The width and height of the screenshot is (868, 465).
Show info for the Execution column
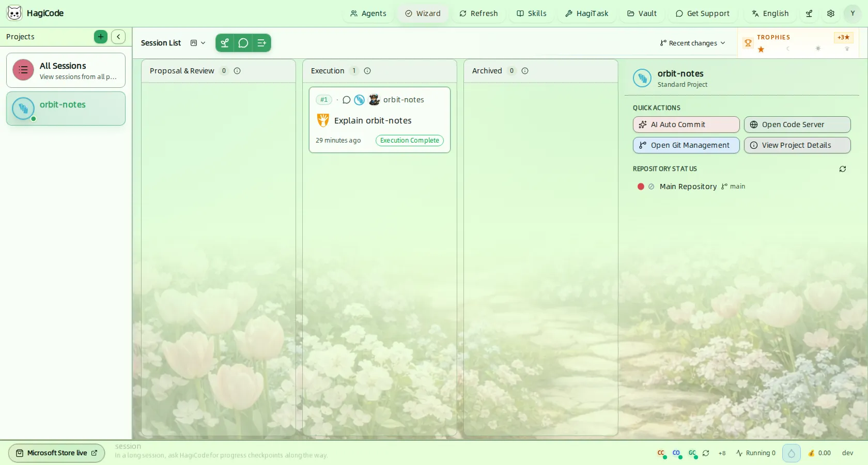[367, 71]
